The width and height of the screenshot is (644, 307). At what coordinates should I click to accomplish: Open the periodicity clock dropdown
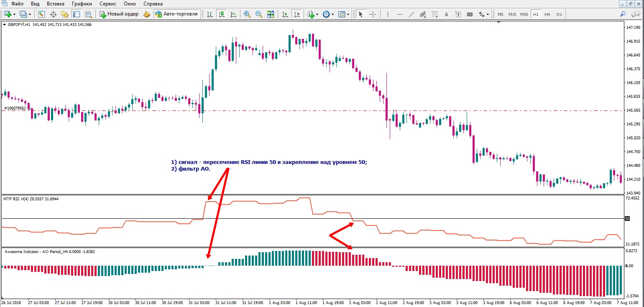click(x=333, y=14)
